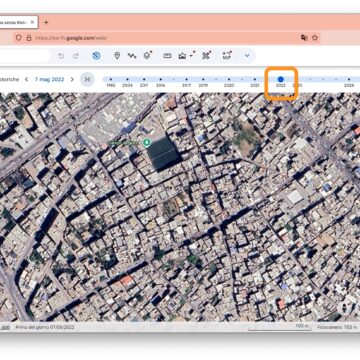Expand the toolbar chevron menu
This screenshot has height=360, width=360.
coord(247,56)
